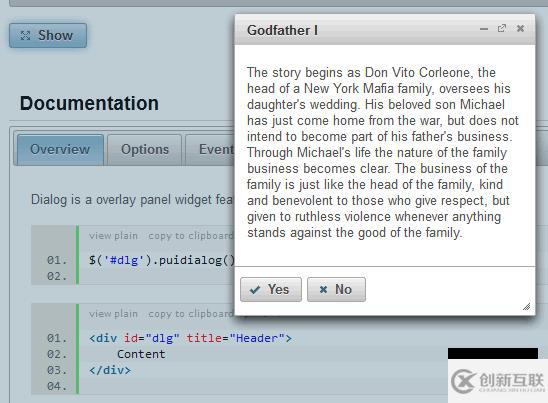The width and height of the screenshot is (548, 403).
Task: Click the closing </div> code line
Action: (110, 370)
